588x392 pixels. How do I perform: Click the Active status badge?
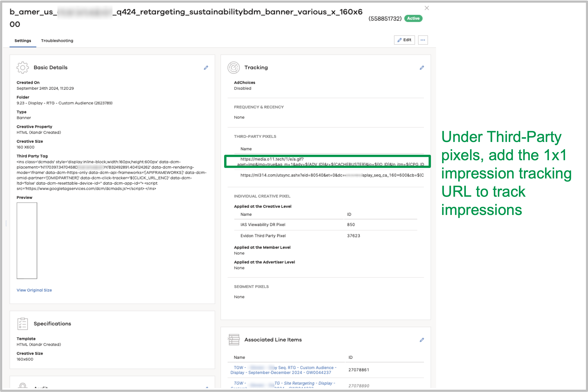pos(413,18)
